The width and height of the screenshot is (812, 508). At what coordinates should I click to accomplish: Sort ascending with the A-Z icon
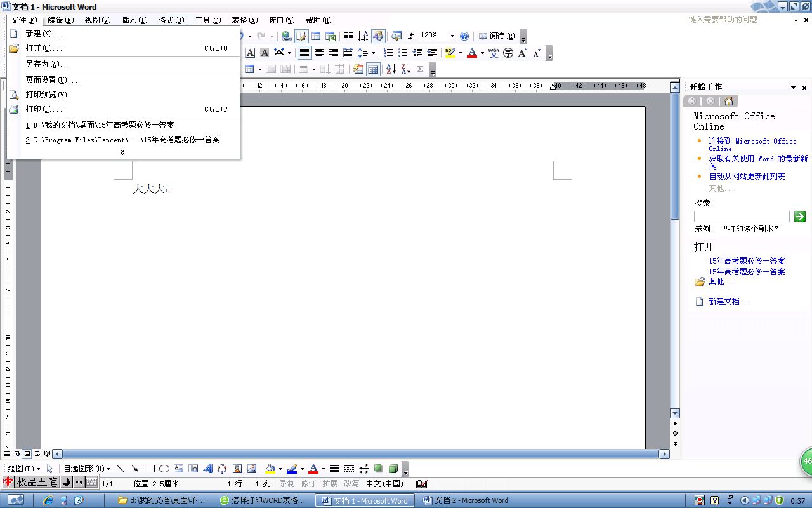coord(391,69)
